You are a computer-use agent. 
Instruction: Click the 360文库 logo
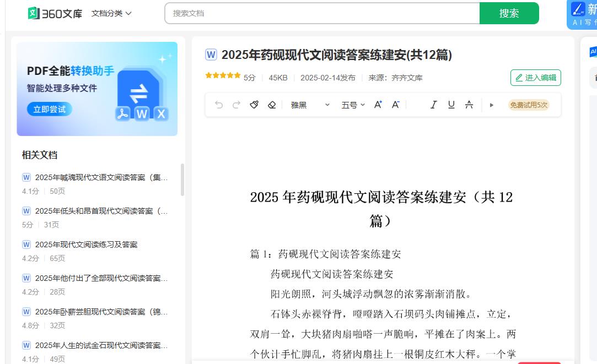tap(55, 13)
